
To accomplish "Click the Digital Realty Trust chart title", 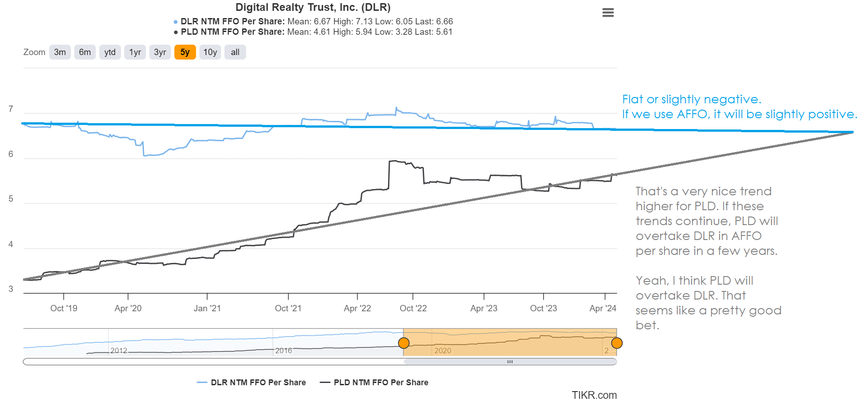I will [313, 7].
